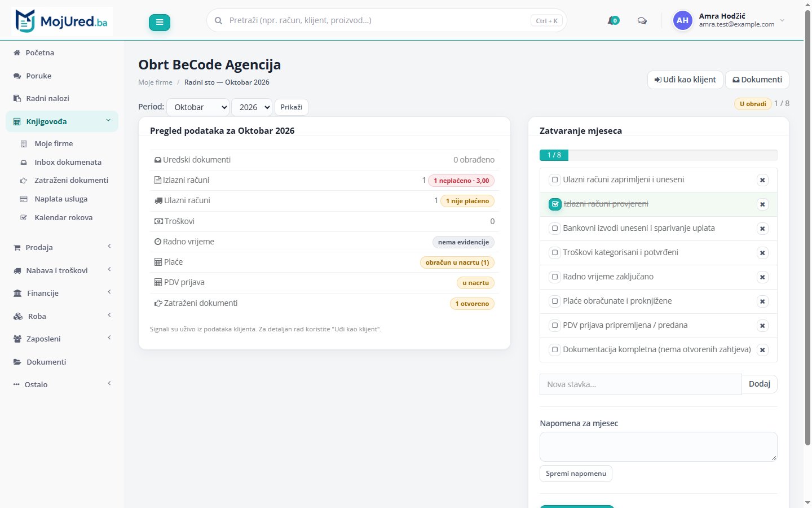Click the Početna home icon
The width and height of the screenshot is (812, 508).
pyautogui.click(x=17, y=52)
